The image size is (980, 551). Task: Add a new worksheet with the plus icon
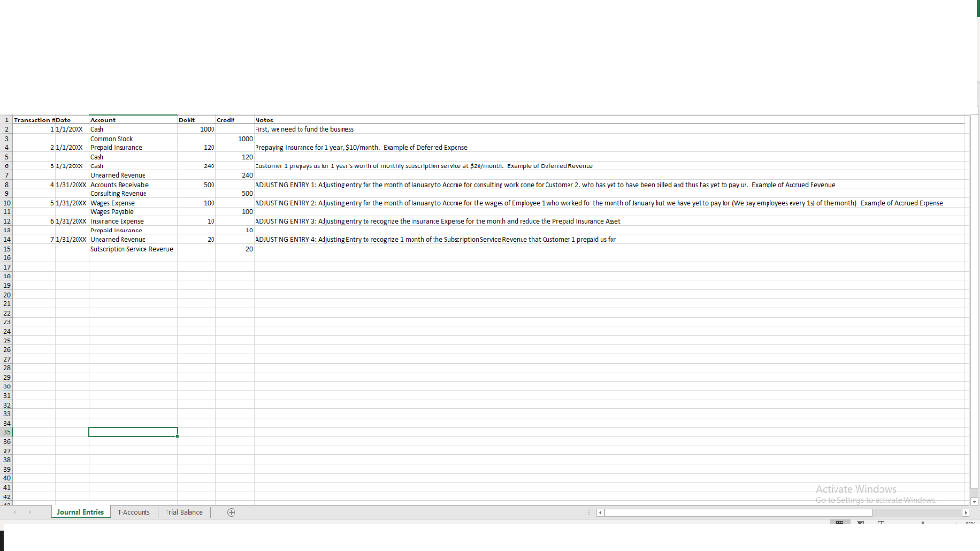click(231, 512)
